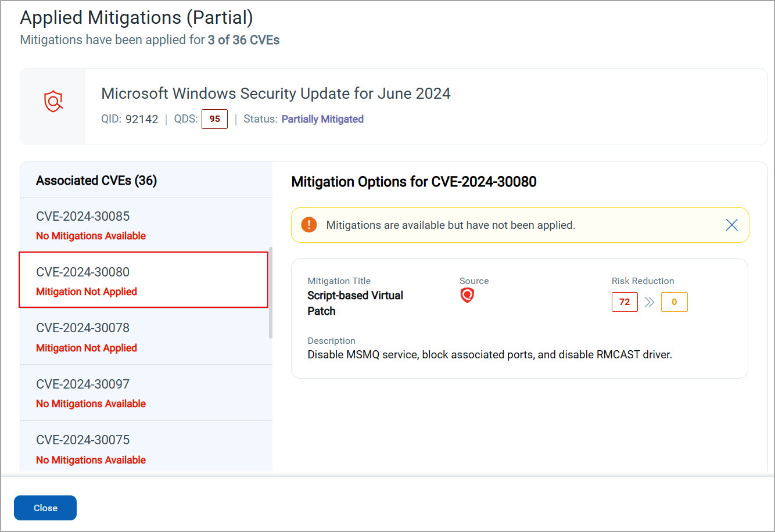Click the Partially Mitigated status link

coord(322,119)
